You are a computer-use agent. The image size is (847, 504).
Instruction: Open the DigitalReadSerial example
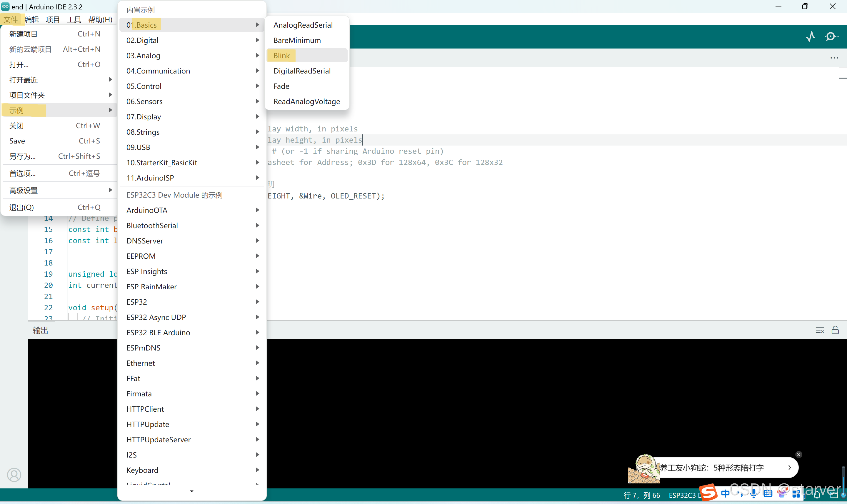tap(307, 71)
